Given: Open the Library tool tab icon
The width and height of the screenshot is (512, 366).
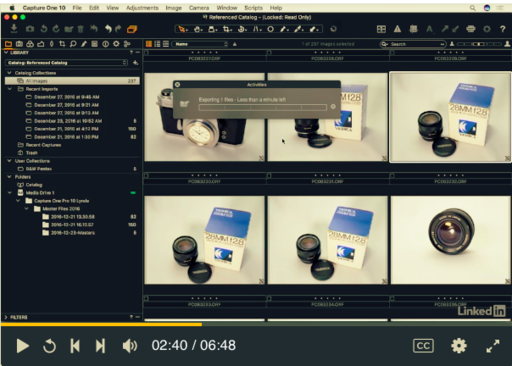Looking at the screenshot, I should (8, 44).
